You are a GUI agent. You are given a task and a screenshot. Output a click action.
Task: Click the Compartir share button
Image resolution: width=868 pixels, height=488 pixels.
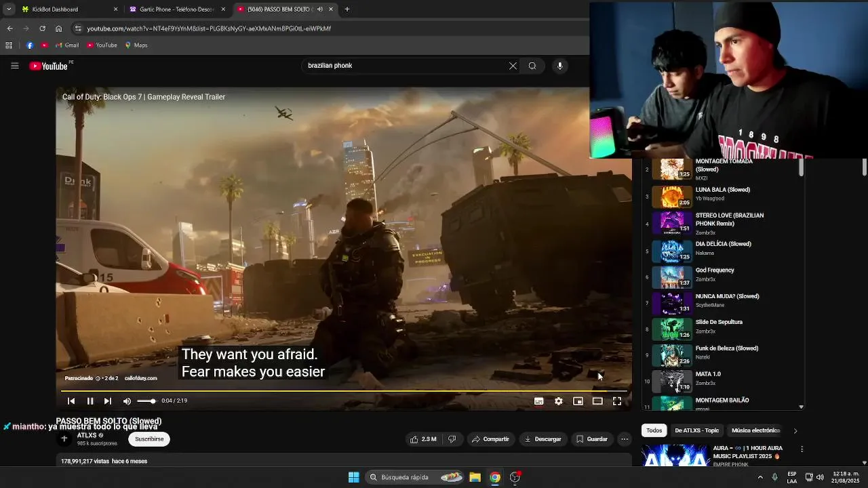490,439
